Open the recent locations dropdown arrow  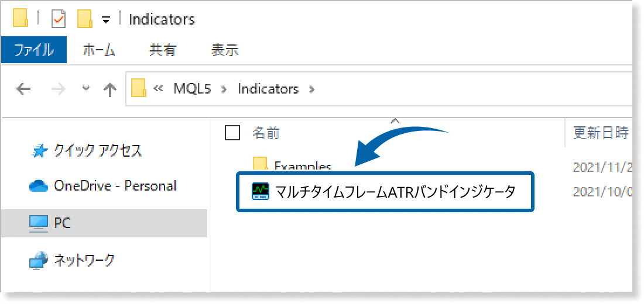(86, 89)
